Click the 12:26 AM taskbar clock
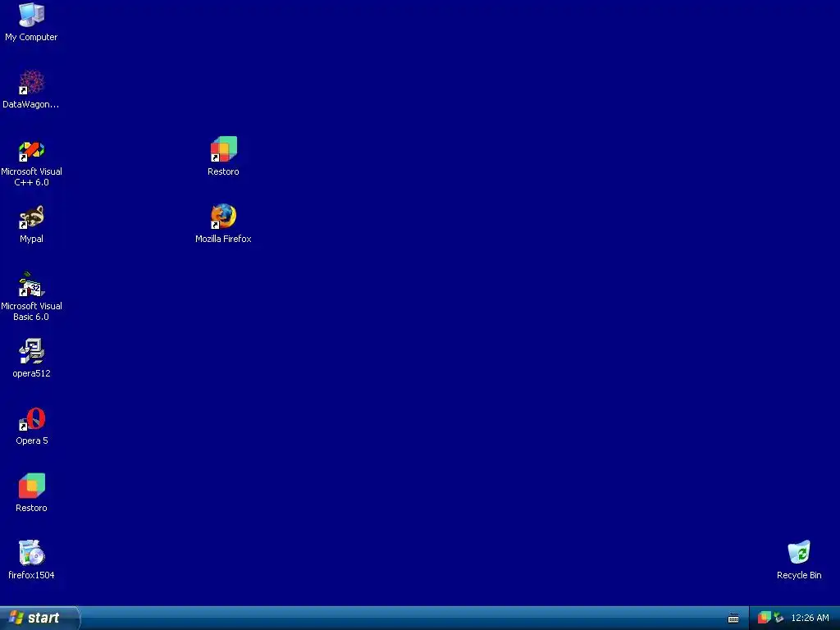Image resolution: width=840 pixels, height=630 pixels. [x=810, y=618]
